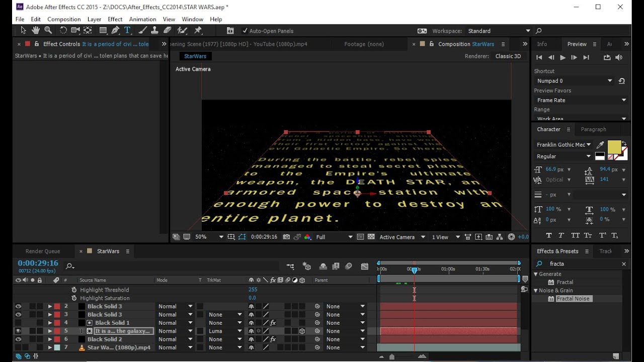Click reset exposure icon in viewer

(x=512, y=237)
